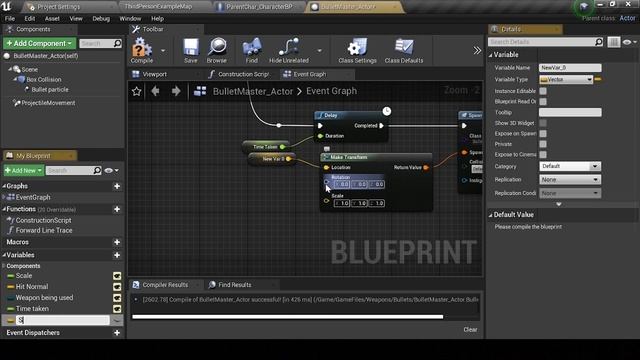The image size is (640, 360).
Task: Click the Variable Name input field
Action: (x=570, y=68)
